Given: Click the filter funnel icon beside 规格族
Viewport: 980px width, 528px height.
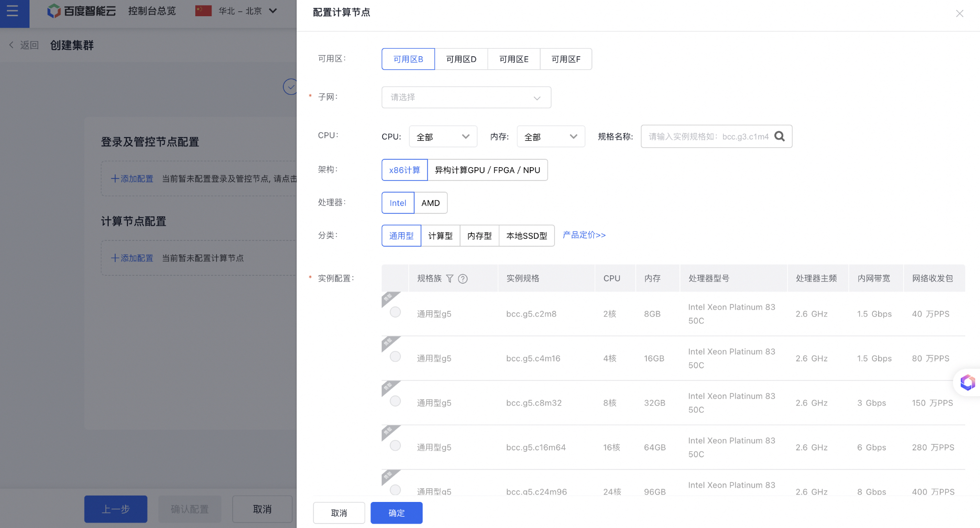Looking at the screenshot, I should click(450, 279).
